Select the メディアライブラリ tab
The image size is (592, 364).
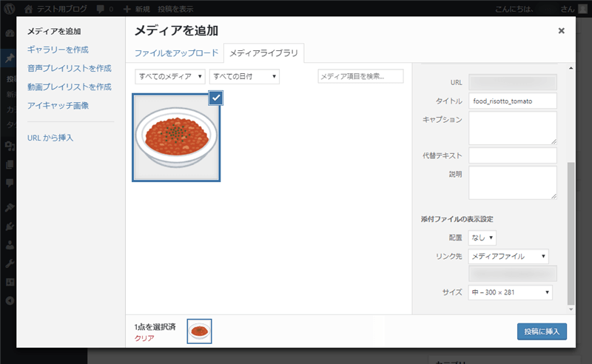coord(264,53)
